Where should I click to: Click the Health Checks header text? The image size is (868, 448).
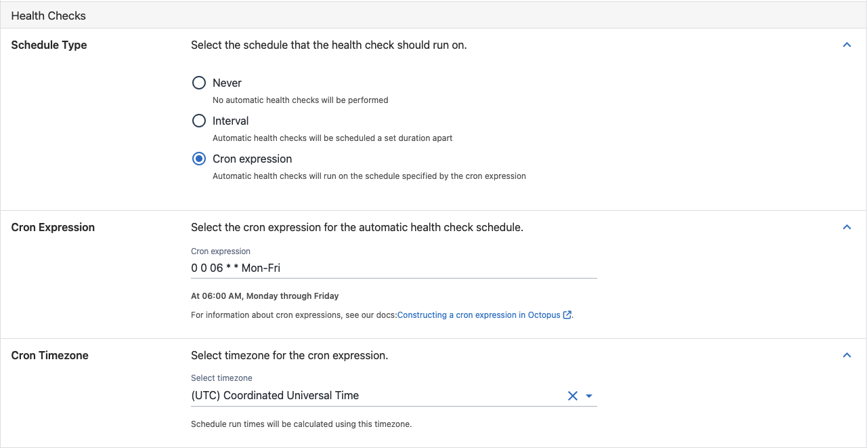click(x=49, y=15)
